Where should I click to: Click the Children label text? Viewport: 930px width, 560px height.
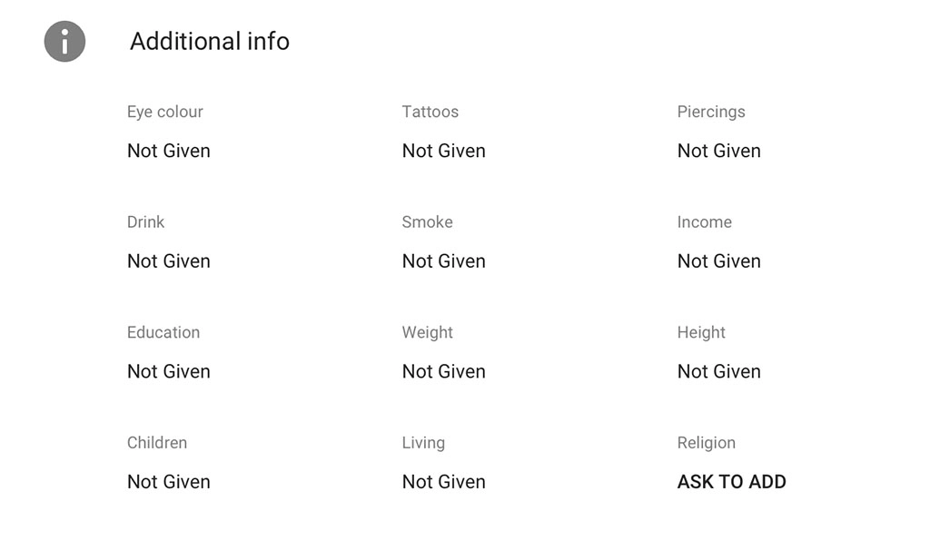157,442
